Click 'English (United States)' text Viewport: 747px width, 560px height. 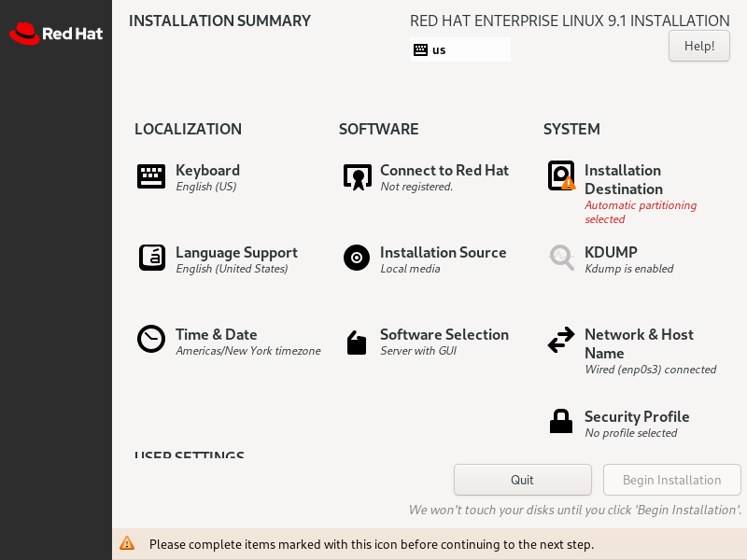[232, 269]
